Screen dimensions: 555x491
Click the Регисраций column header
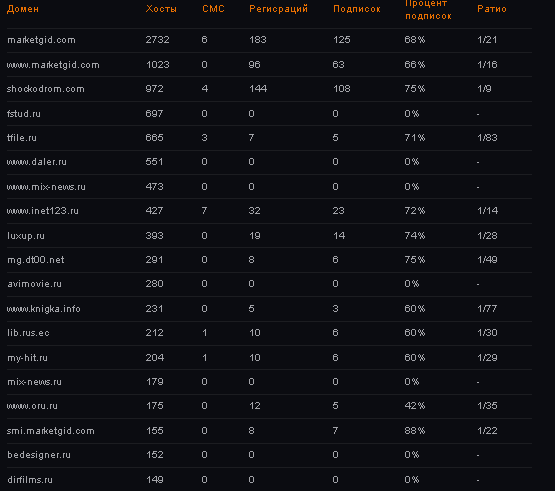[x=278, y=9]
